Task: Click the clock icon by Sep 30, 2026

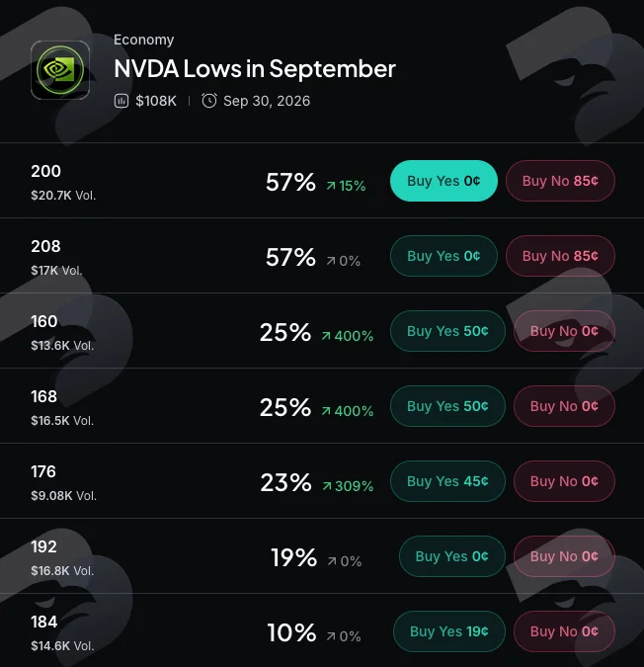Action: (209, 101)
